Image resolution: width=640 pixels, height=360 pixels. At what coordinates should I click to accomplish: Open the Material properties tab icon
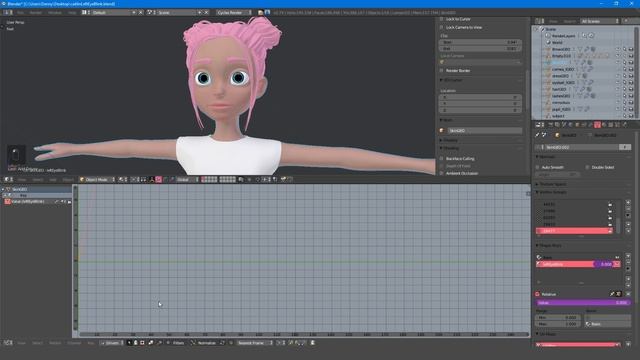click(604, 124)
